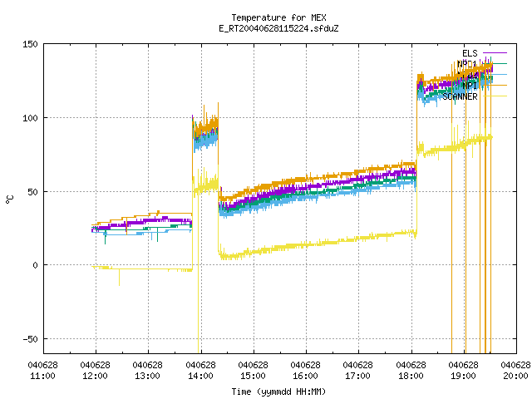Image resolution: width=532 pixels, height=399 pixels.
Task: Click the NPI legend label
Action: pos(470,86)
